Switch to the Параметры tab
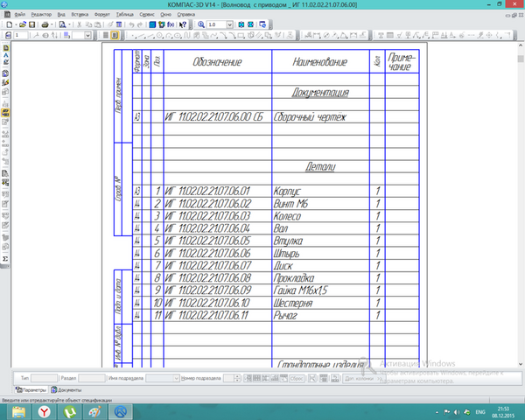The height and width of the screenshot is (420, 525). click(x=31, y=390)
